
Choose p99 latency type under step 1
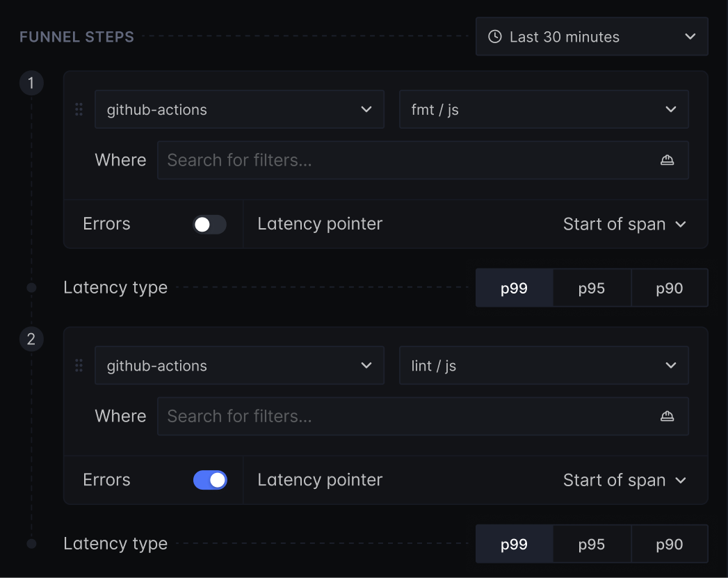coord(514,288)
